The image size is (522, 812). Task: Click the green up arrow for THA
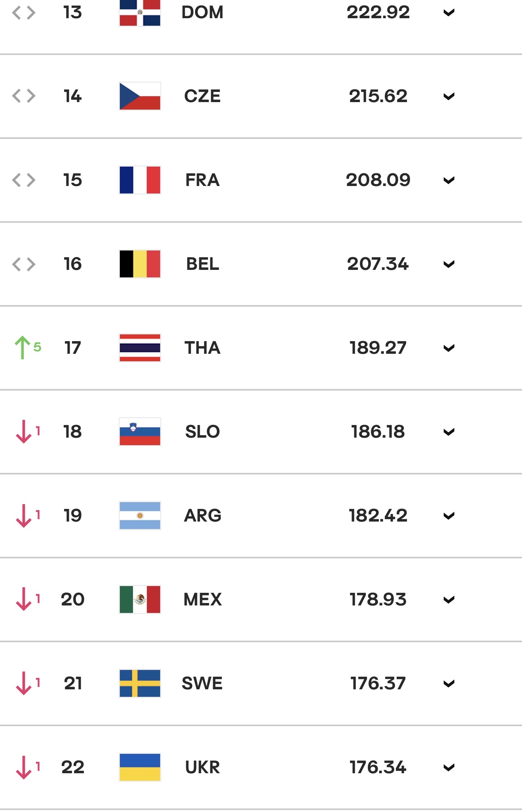[23, 348]
